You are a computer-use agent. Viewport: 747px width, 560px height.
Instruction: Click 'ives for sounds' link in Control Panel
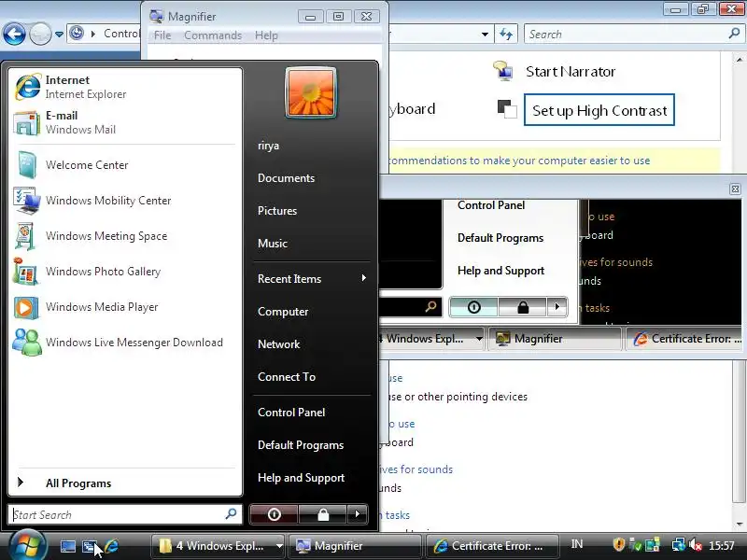pyautogui.click(x=416, y=469)
